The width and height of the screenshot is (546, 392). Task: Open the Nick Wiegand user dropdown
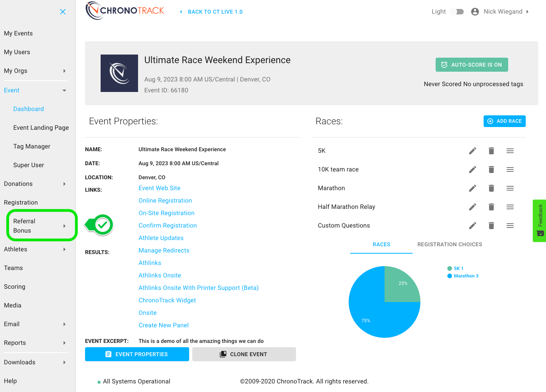point(506,12)
